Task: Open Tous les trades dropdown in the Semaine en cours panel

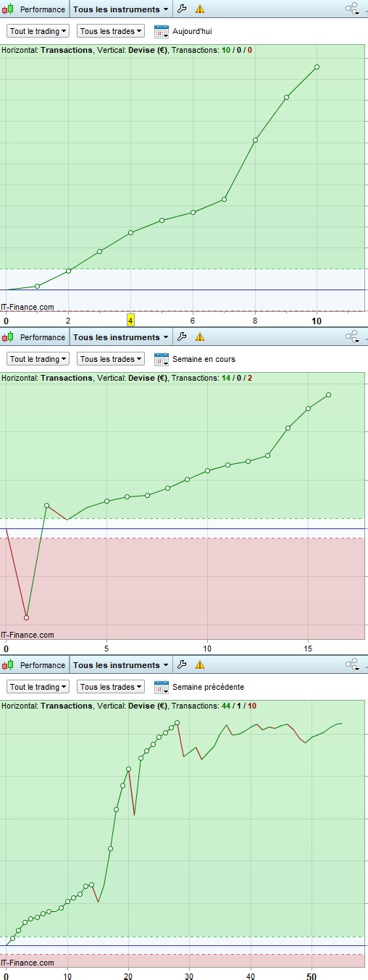Action: 110,359
